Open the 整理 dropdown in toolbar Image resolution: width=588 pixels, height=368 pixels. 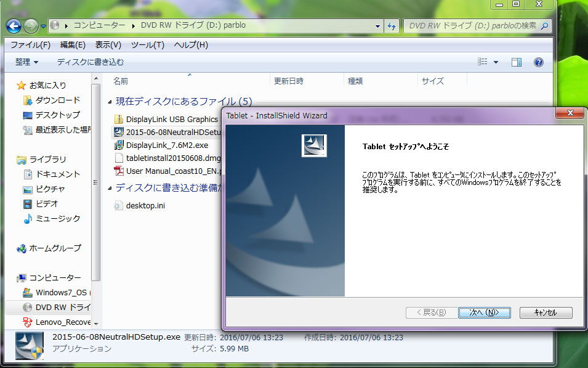[26, 62]
